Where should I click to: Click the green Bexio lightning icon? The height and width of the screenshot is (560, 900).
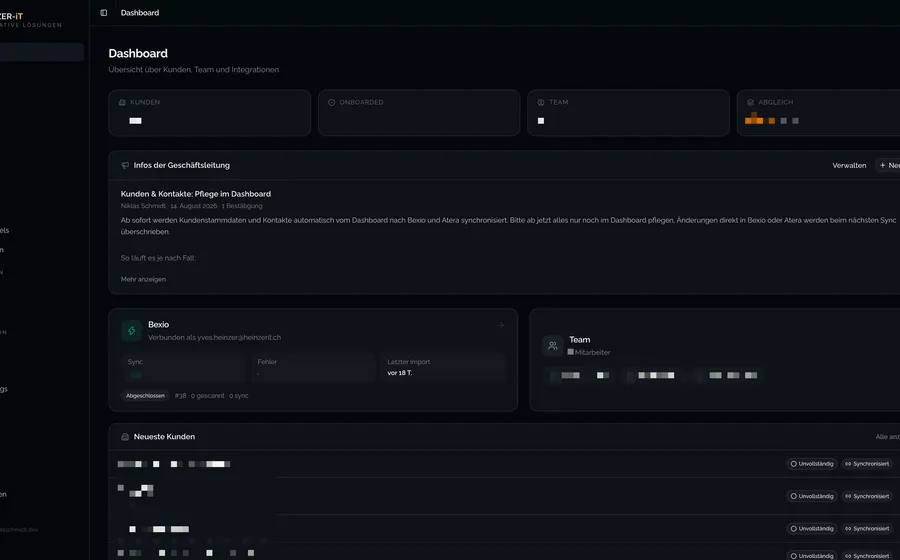[131, 330]
